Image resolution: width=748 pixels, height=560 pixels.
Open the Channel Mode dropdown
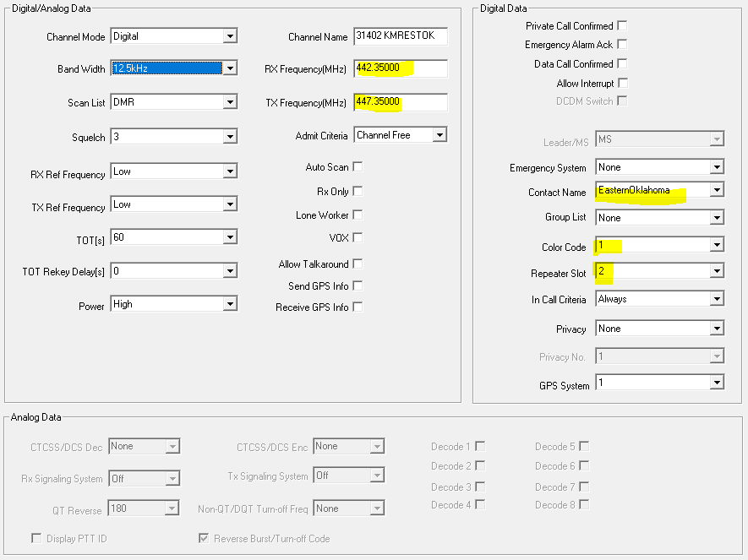pos(230,36)
